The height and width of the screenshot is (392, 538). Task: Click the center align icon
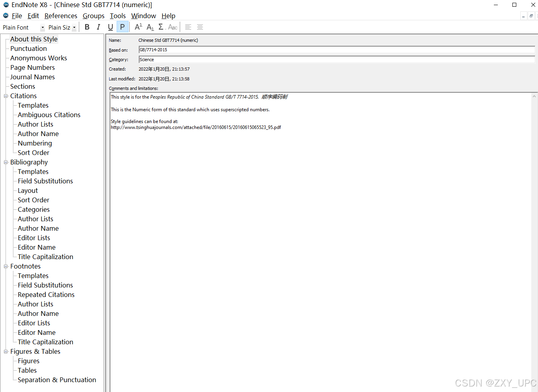pyautogui.click(x=200, y=27)
